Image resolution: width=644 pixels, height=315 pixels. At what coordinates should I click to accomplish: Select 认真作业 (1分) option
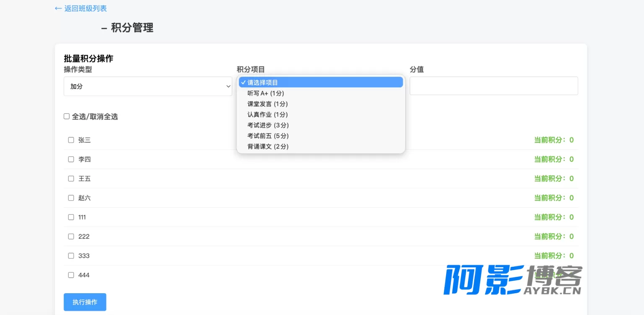(x=321, y=115)
